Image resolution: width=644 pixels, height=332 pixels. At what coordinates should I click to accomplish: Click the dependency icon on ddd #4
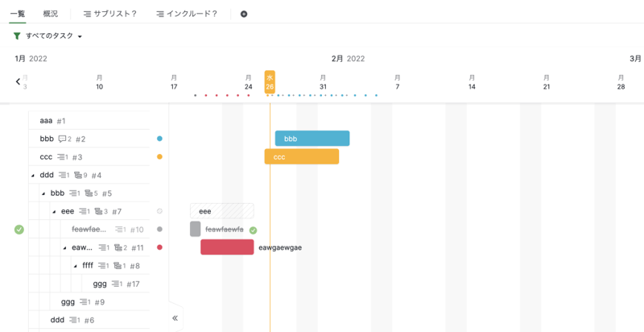tap(79, 175)
